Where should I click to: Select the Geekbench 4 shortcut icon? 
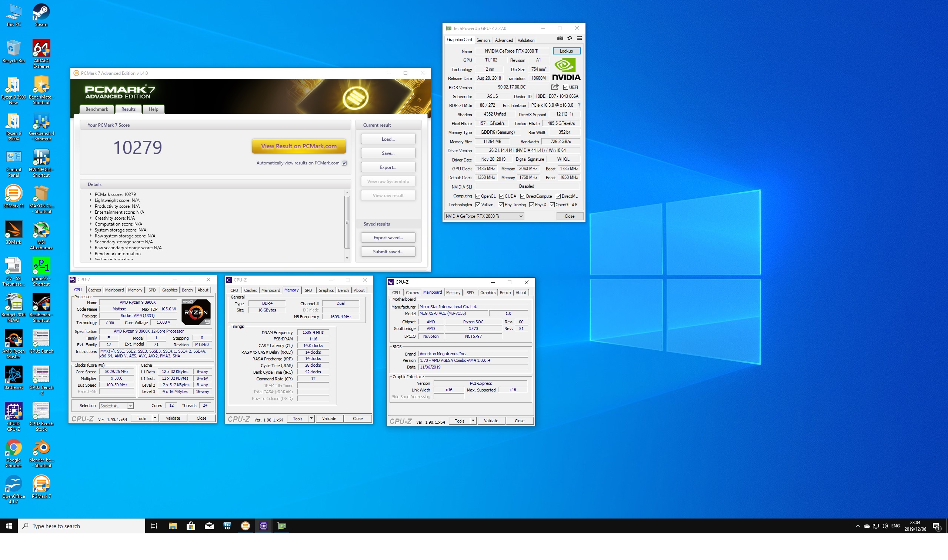coord(41,127)
